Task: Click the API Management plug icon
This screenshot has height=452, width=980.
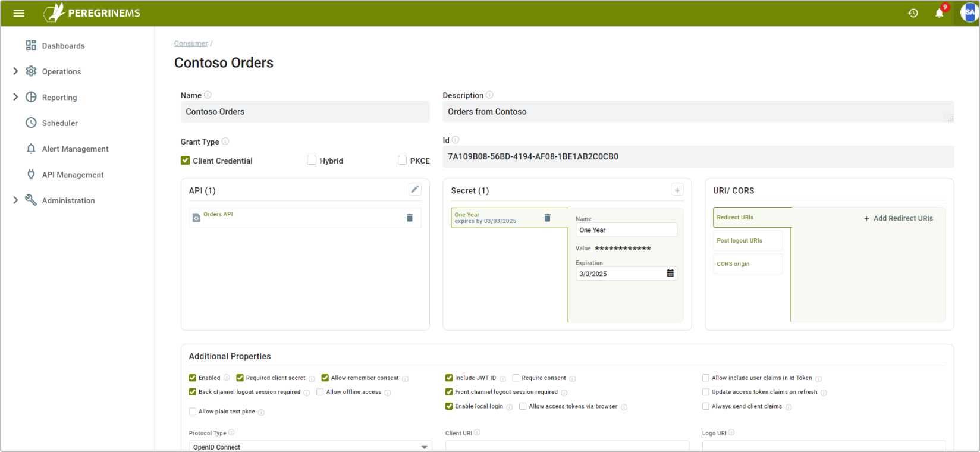Action: coord(31,174)
